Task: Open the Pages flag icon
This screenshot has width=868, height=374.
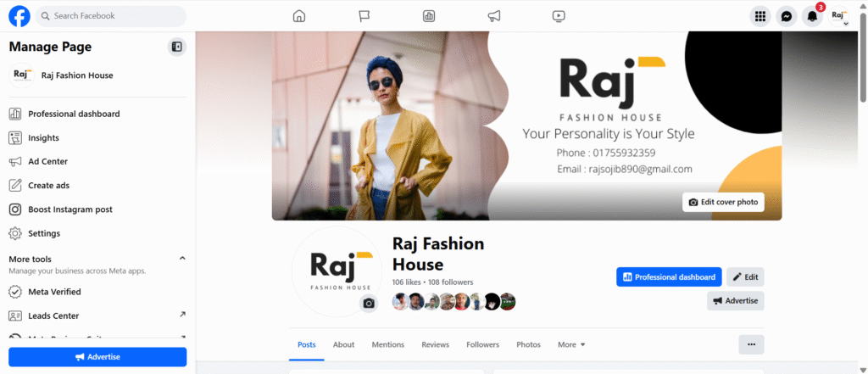Action: click(364, 16)
